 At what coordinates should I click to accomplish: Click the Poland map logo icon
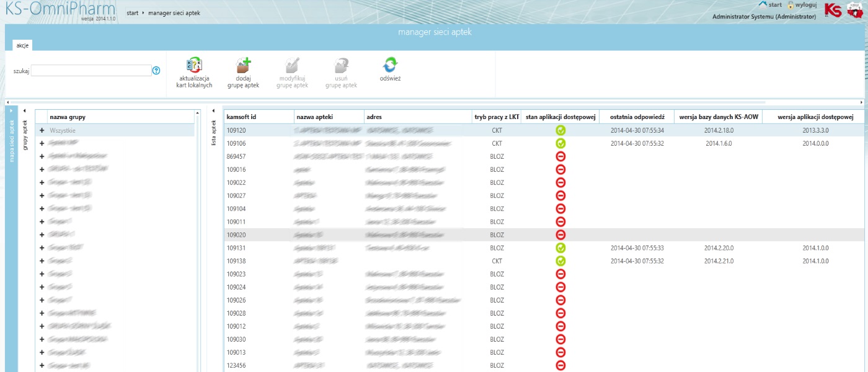click(x=856, y=10)
